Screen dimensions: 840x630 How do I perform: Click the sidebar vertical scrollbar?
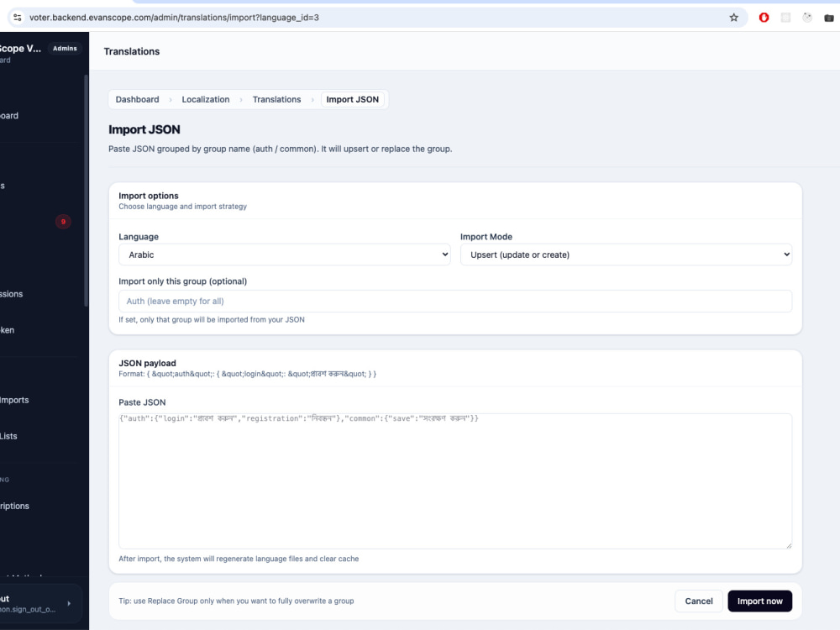click(x=86, y=190)
